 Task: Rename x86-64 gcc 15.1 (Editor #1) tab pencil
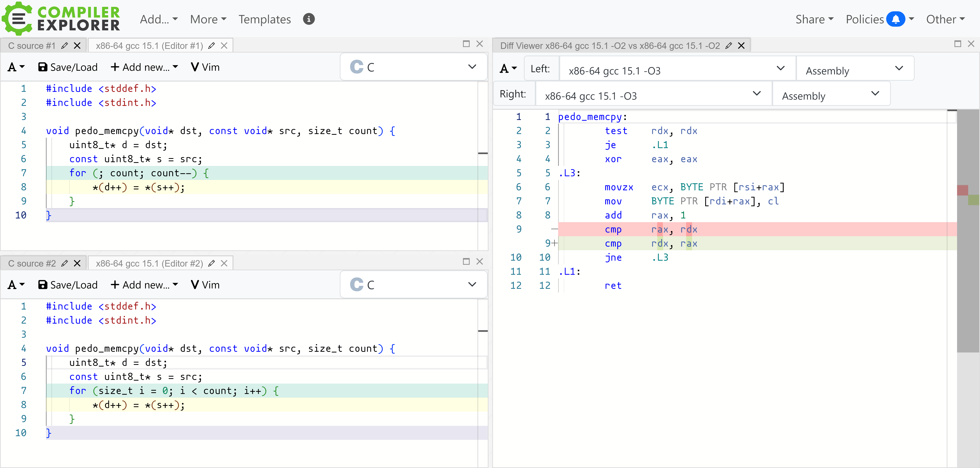(x=212, y=46)
